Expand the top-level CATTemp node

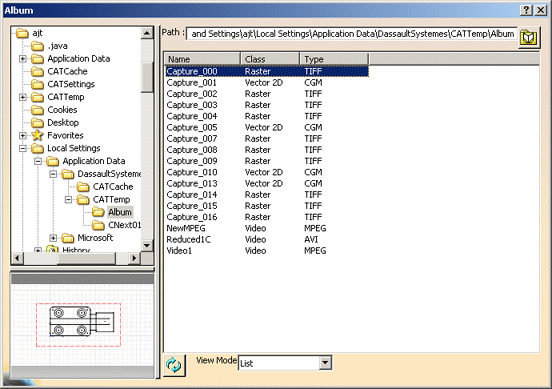click(x=23, y=97)
